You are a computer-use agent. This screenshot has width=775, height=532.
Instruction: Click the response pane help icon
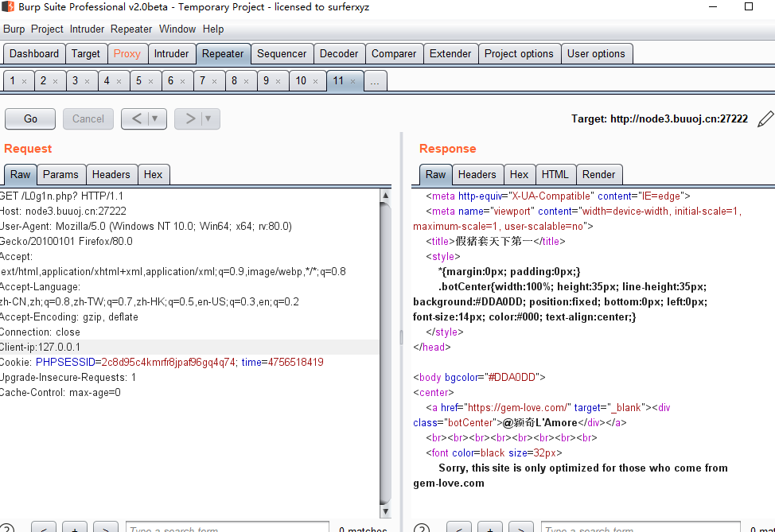pyautogui.click(x=422, y=529)
